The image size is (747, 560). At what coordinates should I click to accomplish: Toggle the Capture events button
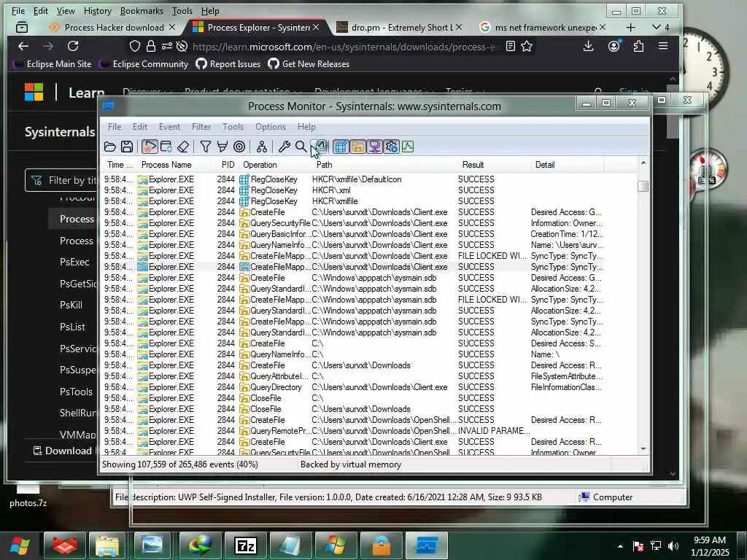[x=149, y=147]
